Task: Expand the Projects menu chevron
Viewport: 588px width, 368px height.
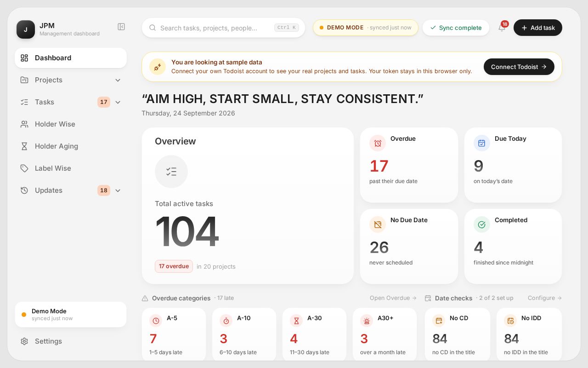Action: [x=118, y=80]
